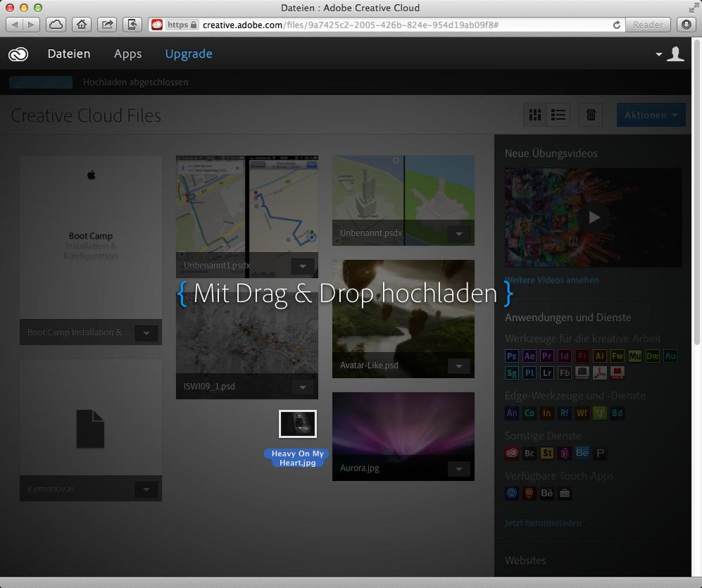Click the upload progress bar
Screen dimensions: 702x588
(41, 82)
